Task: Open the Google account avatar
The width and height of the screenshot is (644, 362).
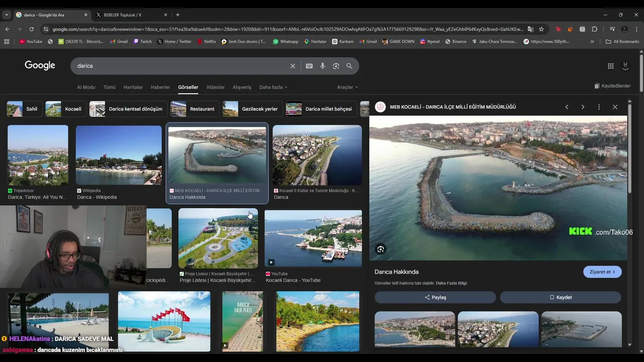Action: [625, 66]
